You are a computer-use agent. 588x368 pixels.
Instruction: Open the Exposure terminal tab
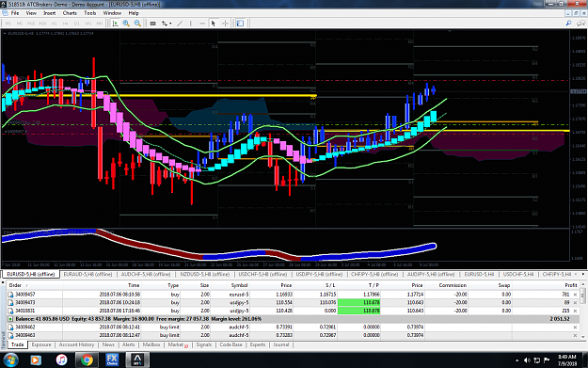click(x=41, y=344)
